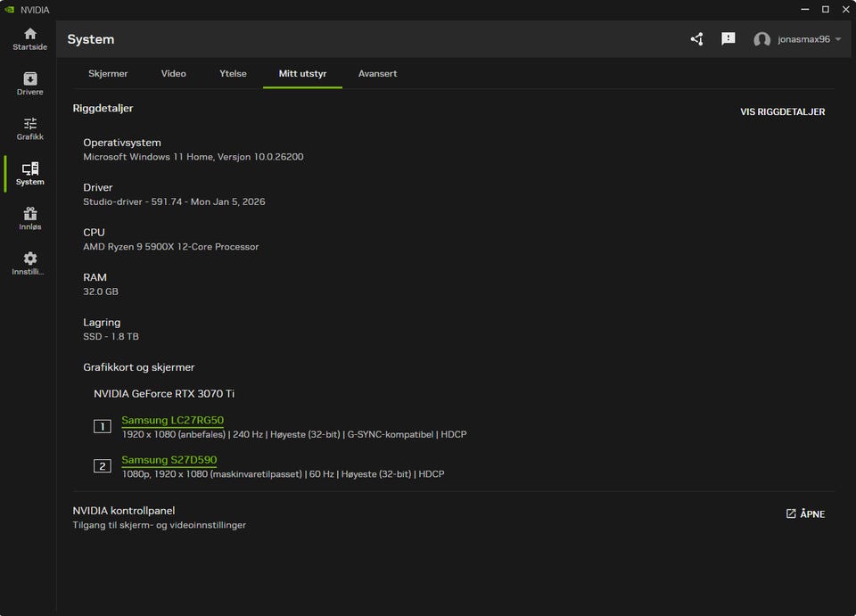This screenshot has height=616, width=856.
Task: Open feedback message icon
Action: pyautogui.click(x=728, y=38)
